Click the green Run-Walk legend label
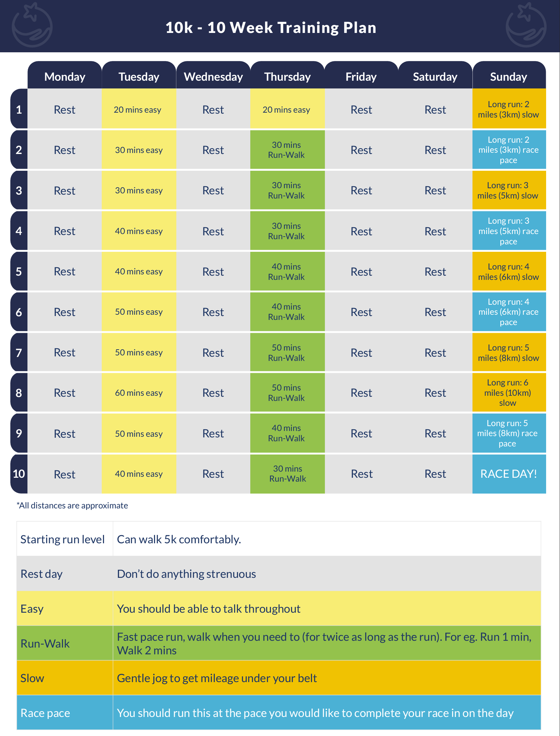560x736 pixels. pyautogui.click(x=45, y=643)
